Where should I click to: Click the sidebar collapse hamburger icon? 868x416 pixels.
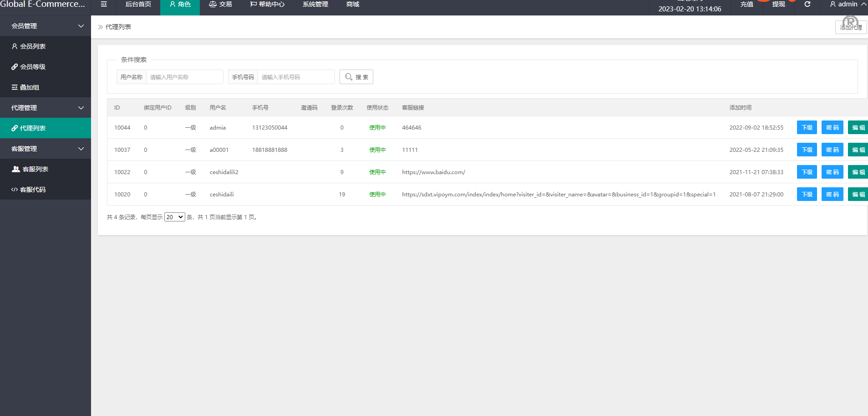104,4
